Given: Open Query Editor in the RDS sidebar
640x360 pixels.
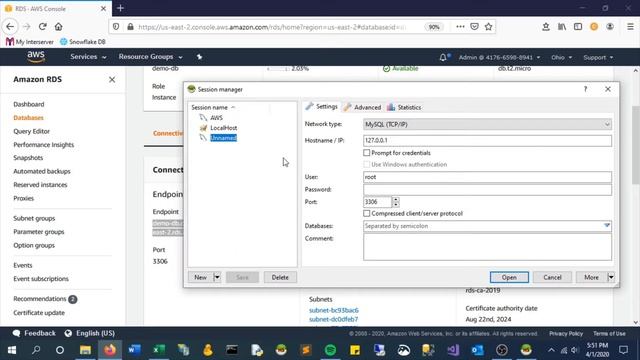Looking at the screenshot, I should click(x=31, y=131).
